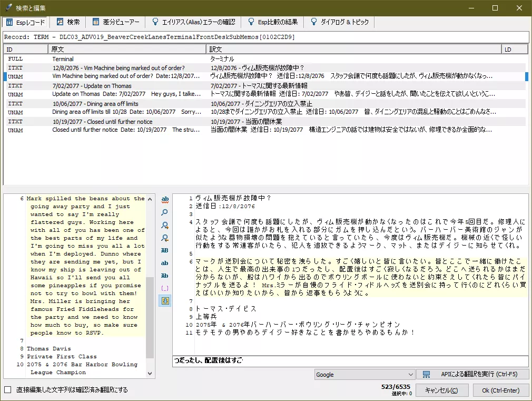Select ITXT row '10/19/2077 - Closed until further notice'
The image size is (532, 401).
(265, 122)
